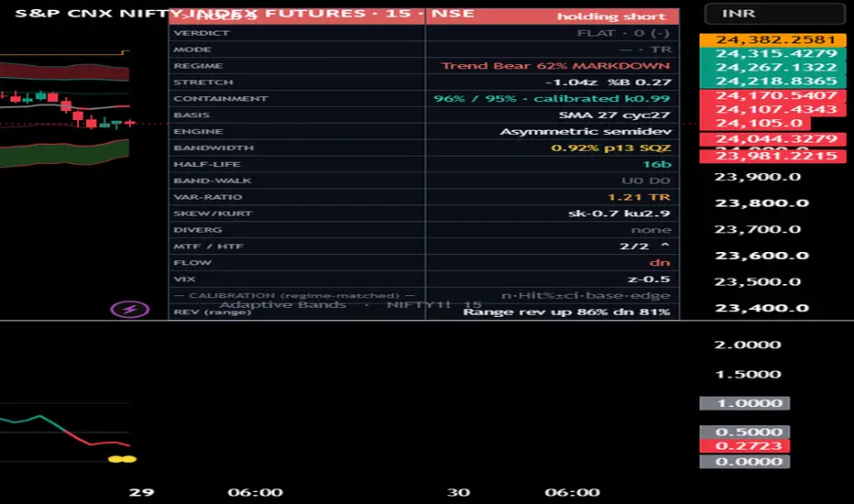The image size is (854, 504).
Task: Click the VIX value z-0.5
Action: pos(648,279)
